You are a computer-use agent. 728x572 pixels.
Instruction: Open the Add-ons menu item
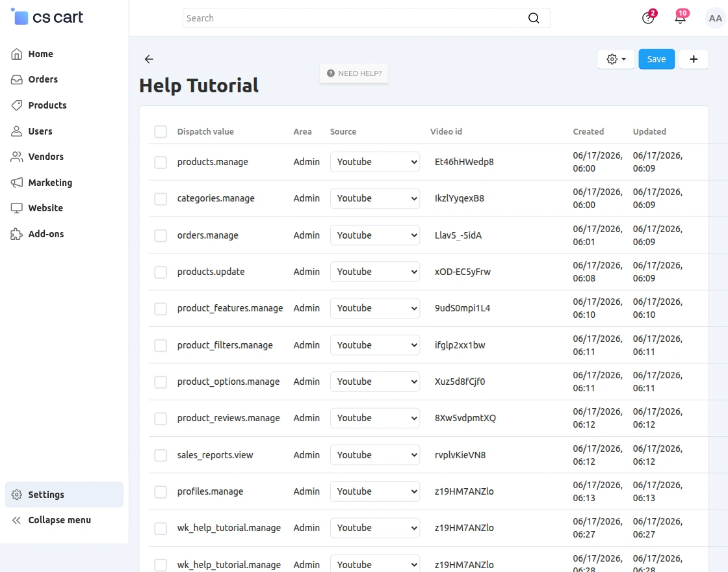46,234
